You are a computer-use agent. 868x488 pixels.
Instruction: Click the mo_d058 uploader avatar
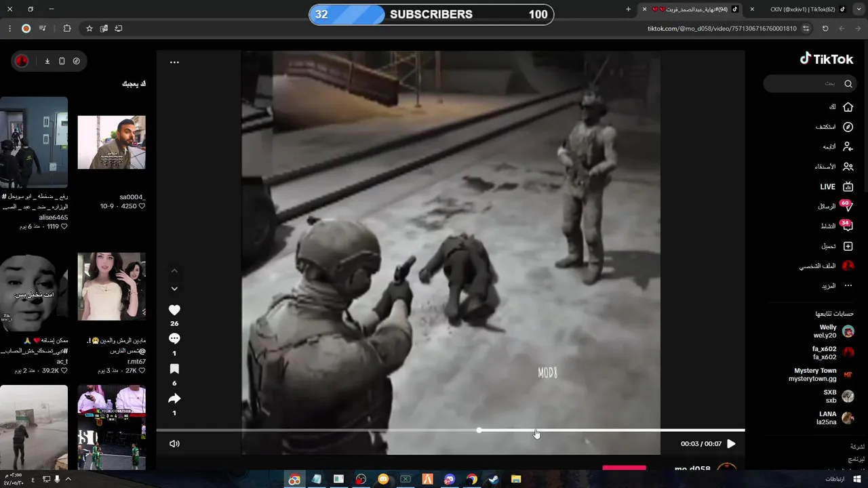click(727, 468)
